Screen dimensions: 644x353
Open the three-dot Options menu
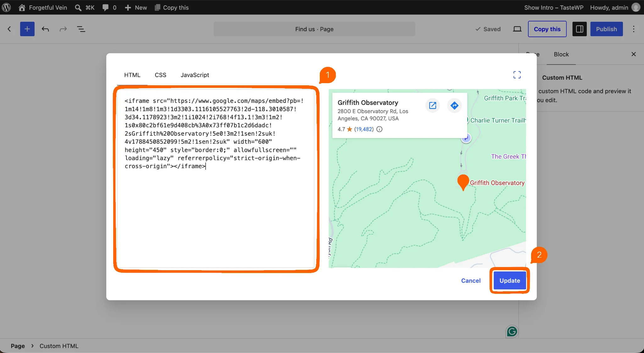634,29
